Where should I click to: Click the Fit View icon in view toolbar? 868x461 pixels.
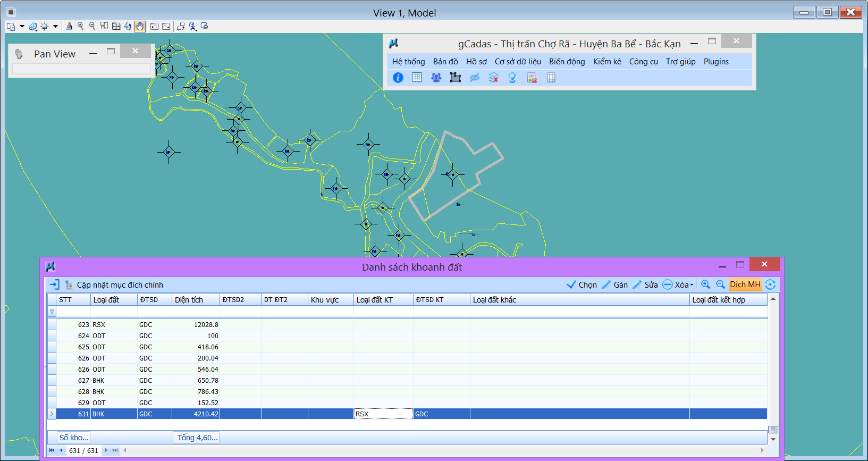(x=116, y=26)
